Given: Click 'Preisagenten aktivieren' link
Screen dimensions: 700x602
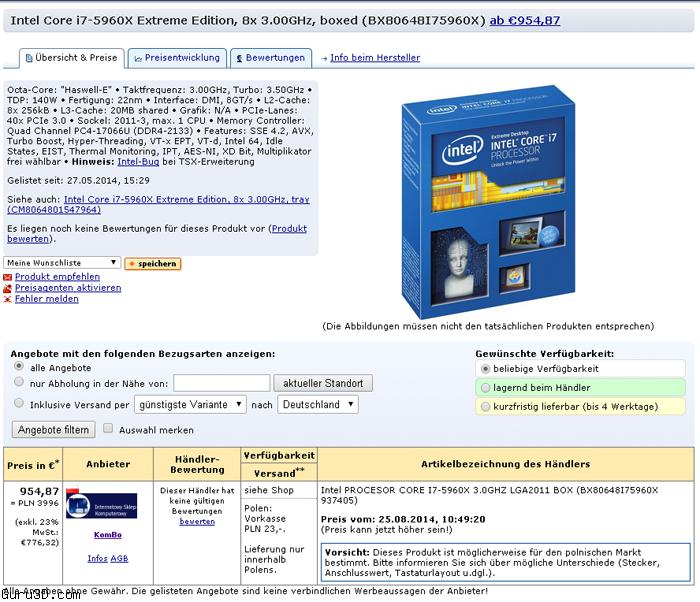Looking at the screenshot, I should pos(68,288).
